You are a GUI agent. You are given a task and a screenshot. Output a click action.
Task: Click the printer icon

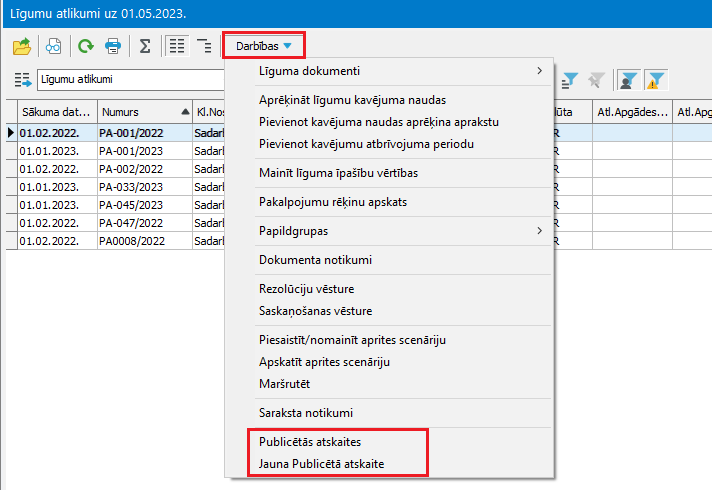[113, 46]
